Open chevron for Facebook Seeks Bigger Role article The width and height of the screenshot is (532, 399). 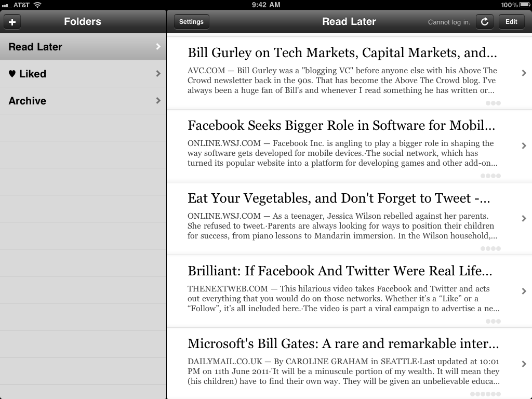click(524, 145)
